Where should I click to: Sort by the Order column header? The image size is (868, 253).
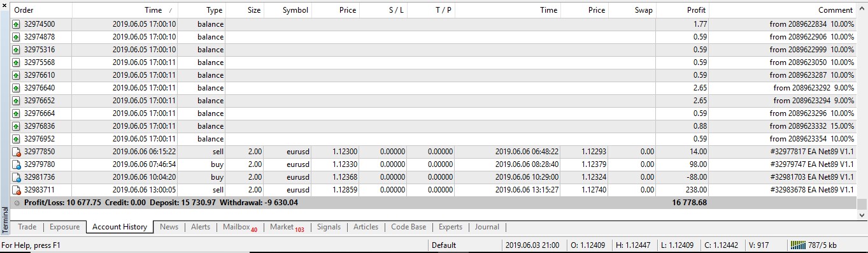click(x=41, y=10)
